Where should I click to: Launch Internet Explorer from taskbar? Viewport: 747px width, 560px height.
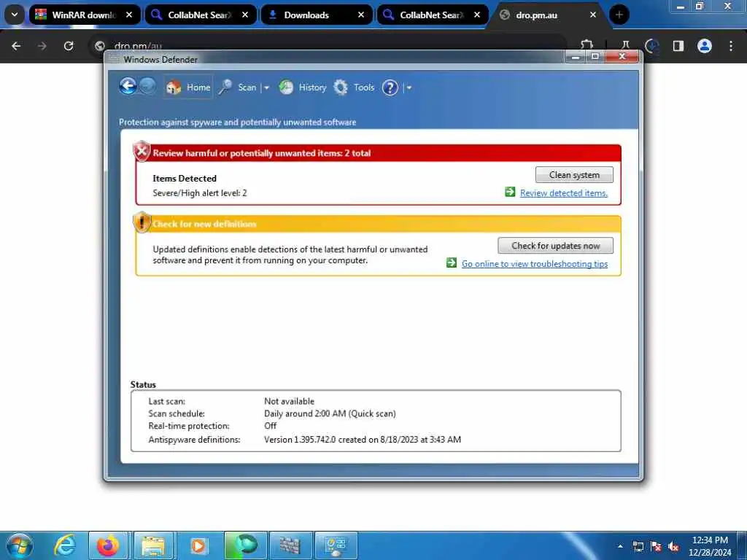65,545
